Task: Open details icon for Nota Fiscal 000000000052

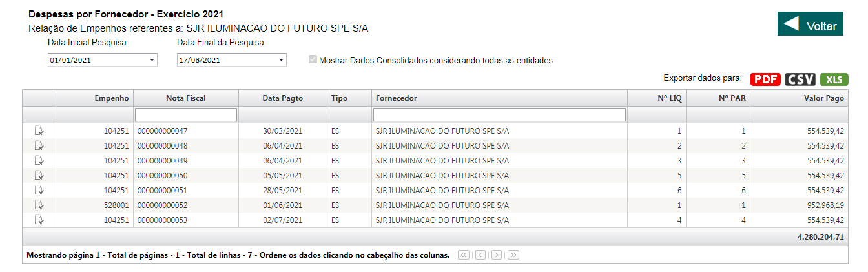Action: click(x=39, y=205)
